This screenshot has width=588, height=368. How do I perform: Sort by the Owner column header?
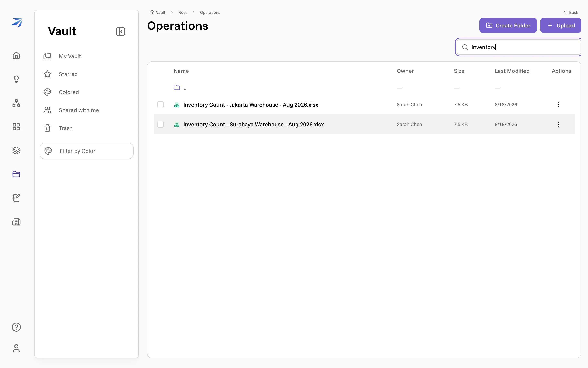[405, 71]
